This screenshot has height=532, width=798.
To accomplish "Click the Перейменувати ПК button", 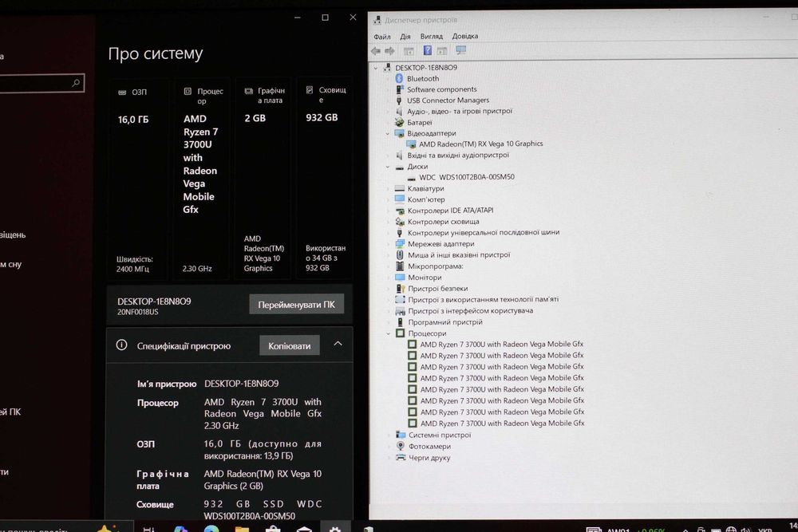I will coord(296,304).
